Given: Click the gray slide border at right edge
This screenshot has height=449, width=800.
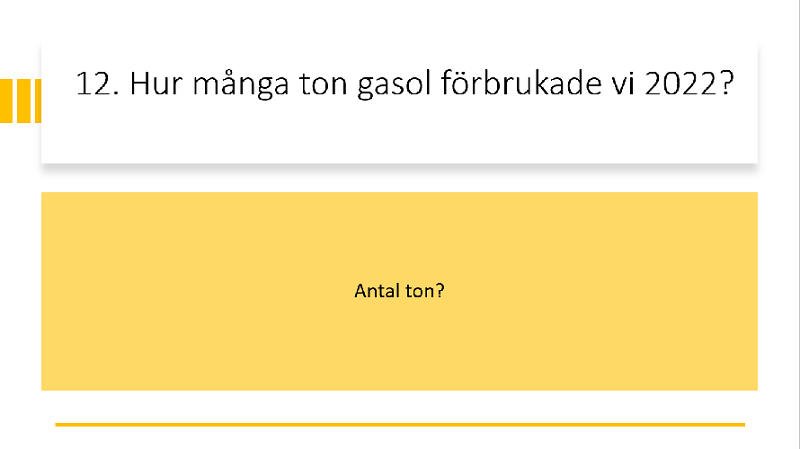Looking at the screenshot, I should 799,224.
